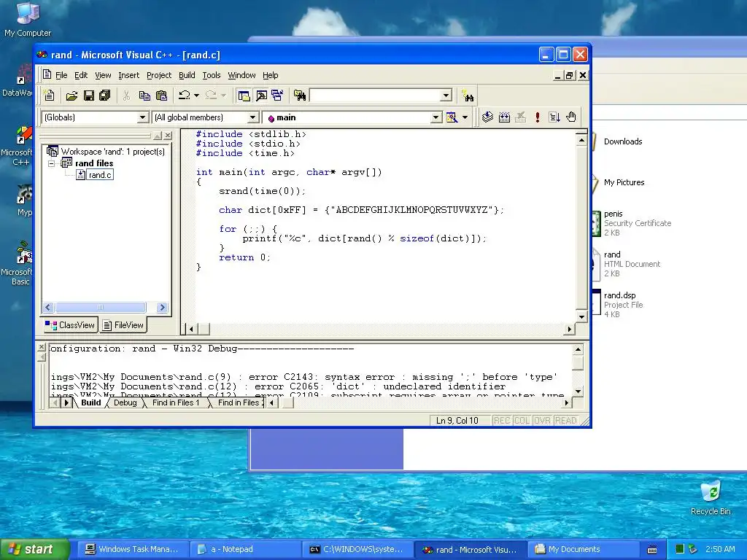Click the Build toolbar icon
The image size is (747, 560).
pyautogui.click(x=504, y=117)
